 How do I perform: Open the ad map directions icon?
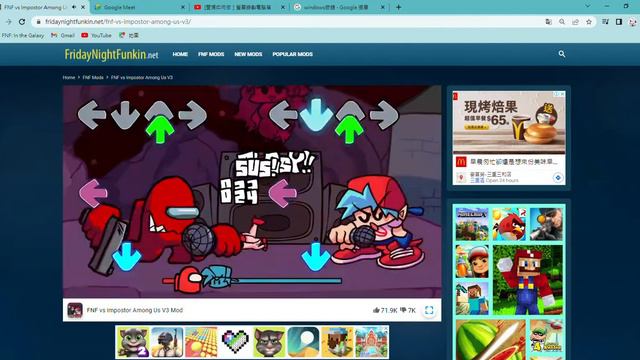(x=558, y=178)
